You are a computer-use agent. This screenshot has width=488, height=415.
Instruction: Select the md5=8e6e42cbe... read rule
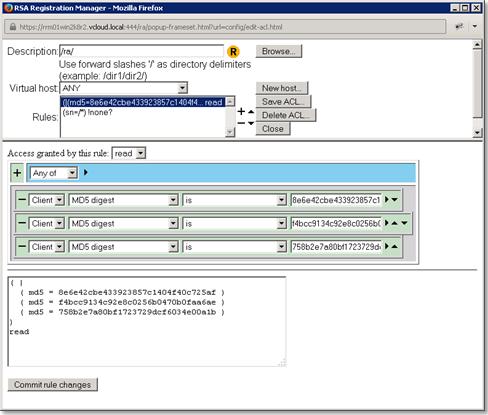point(143,102)
